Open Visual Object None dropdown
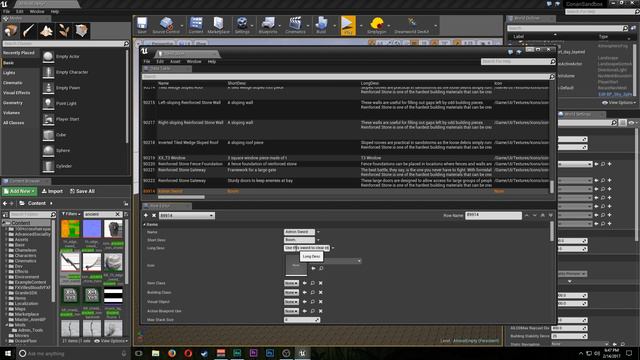640x360 pixels. coord(291,302)
